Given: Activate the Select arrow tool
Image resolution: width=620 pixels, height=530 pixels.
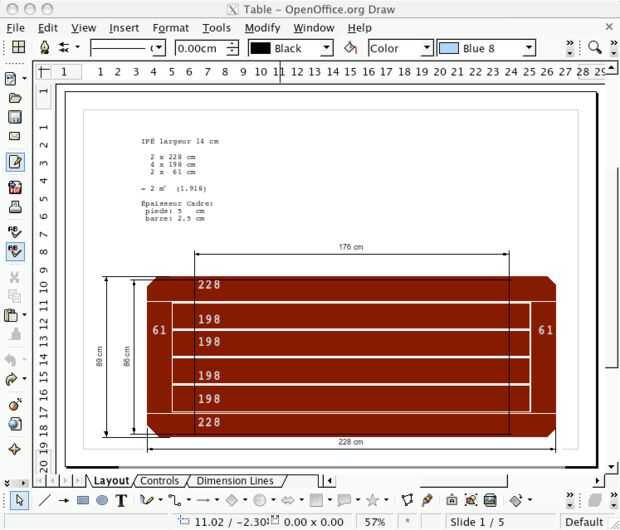Looking at the screenshot, I should click(x=19, y=500).
